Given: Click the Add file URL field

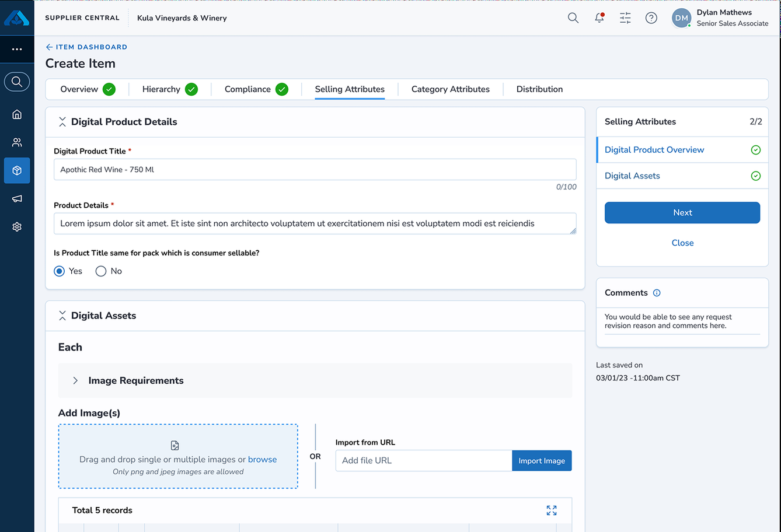Looking at the screenshot, I should point(424,461).
